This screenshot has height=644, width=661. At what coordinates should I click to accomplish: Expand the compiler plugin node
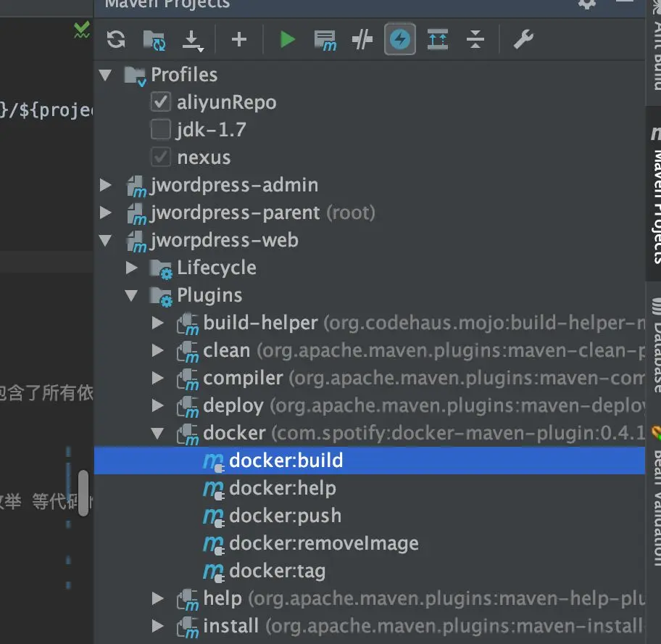tap(158, 379)
